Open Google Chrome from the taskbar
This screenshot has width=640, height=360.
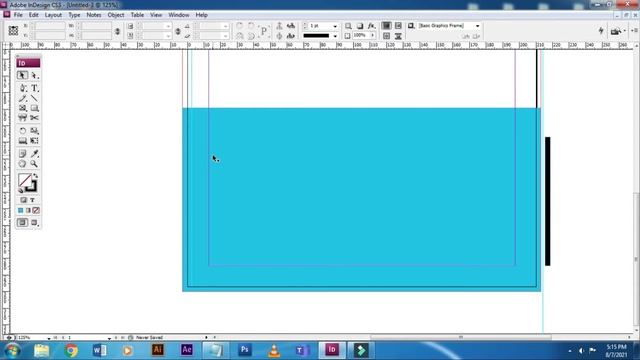tap(71, 350)
